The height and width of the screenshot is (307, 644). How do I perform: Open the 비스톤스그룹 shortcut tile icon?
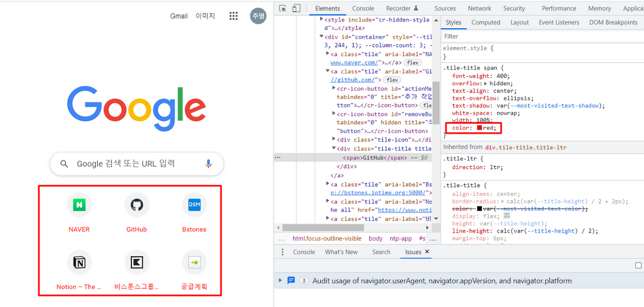pos(137,262)
